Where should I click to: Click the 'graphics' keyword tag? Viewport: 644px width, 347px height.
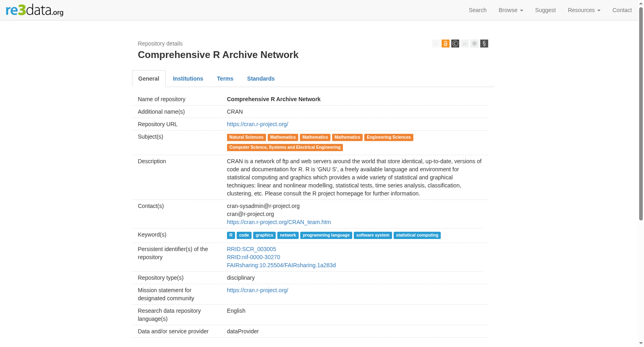click(x=264, y=235)
